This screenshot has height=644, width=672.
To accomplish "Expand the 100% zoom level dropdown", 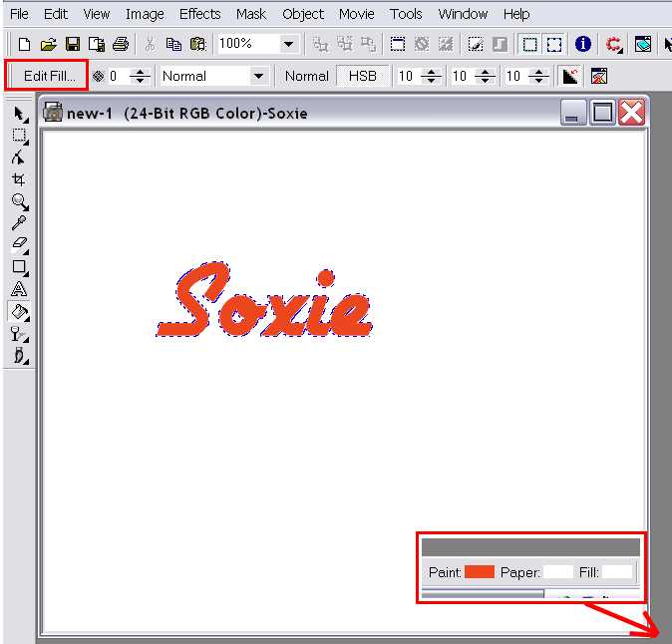I will tap(289, 44).
